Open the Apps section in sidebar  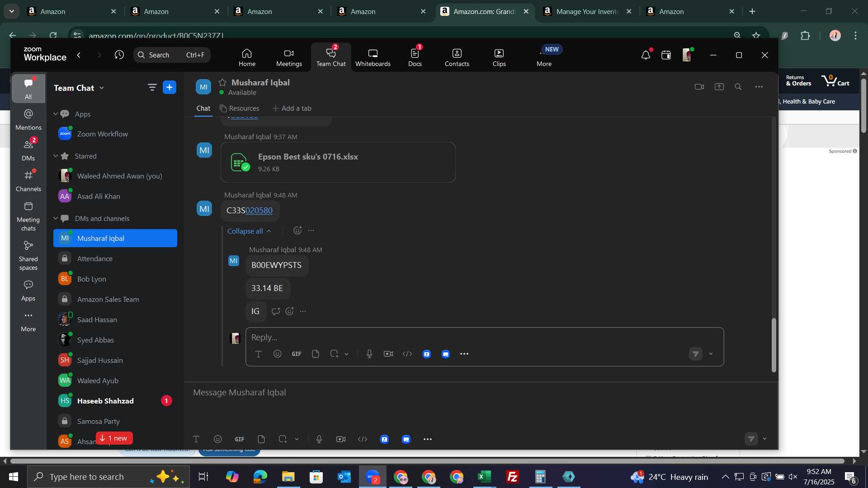28,291
